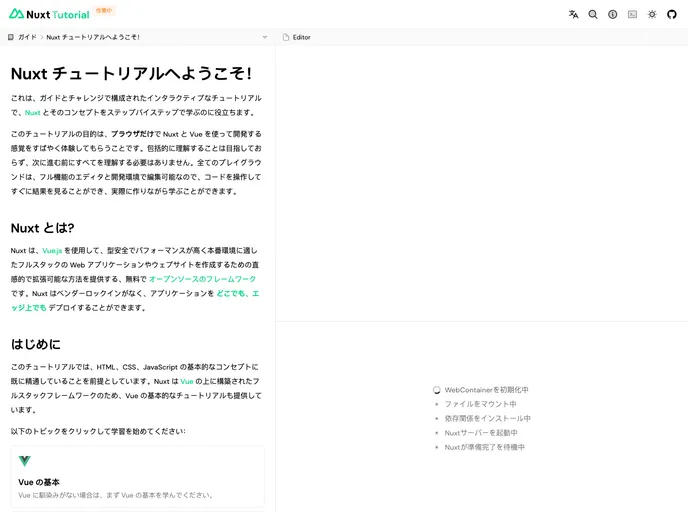The height and width of the screenshot is (512, 688).
Task: Click the ガイド breadcrumb item
Action: (x=27, y=37)
